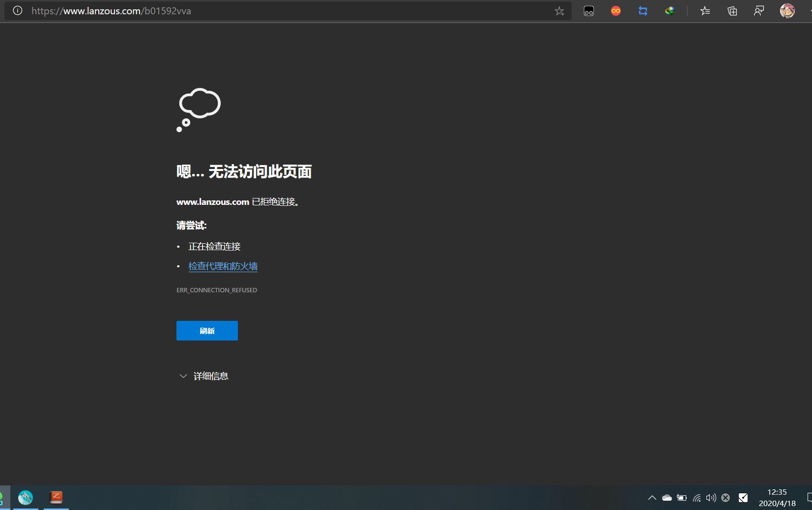
Task: Select the ERR_CONNECTION_REFUSED error text
Action: [x=217, y=290]
